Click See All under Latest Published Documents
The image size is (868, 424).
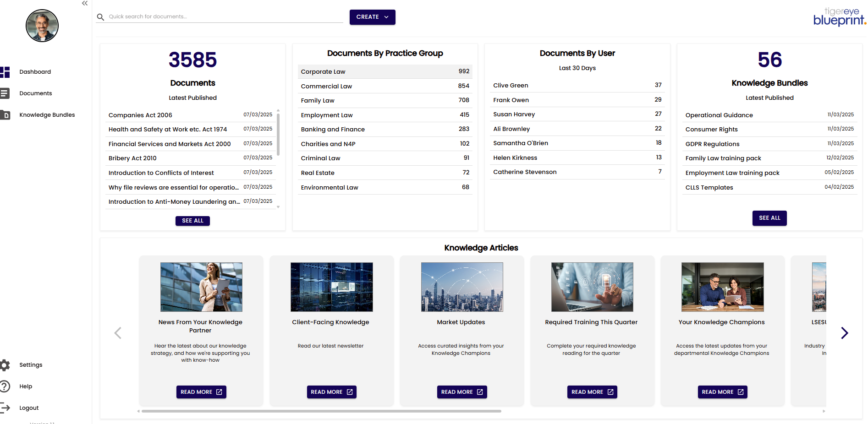tap(192, 221)
